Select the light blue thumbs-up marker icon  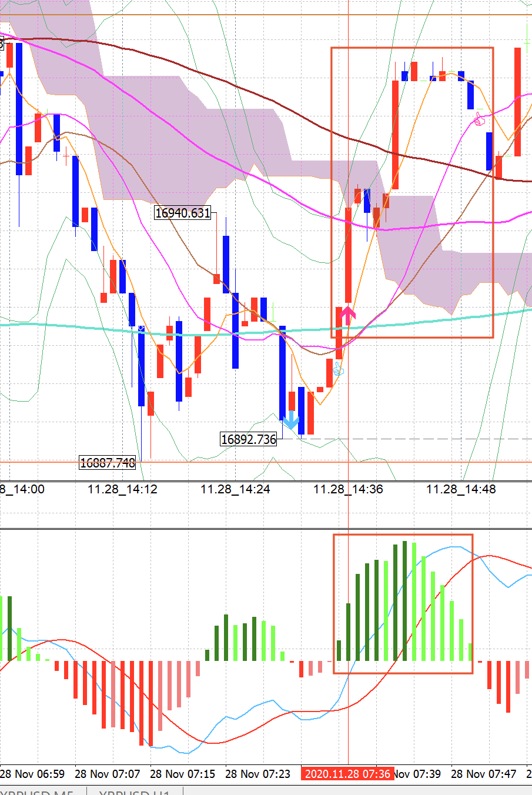point(338,369)
